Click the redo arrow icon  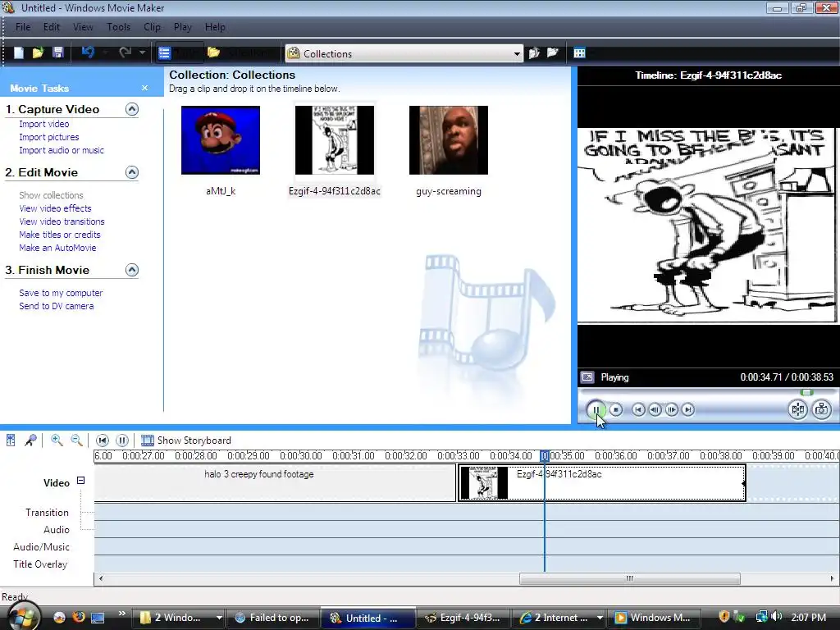[126, 52]
